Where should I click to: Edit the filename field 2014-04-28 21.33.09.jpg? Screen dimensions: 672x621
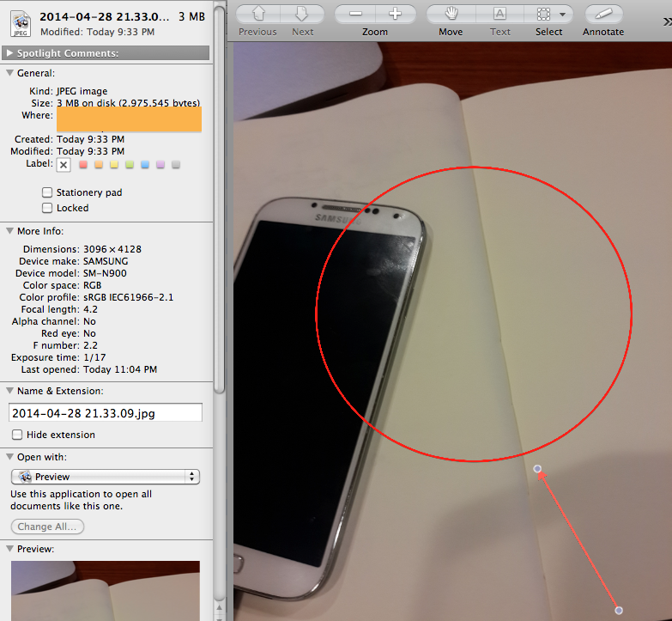(106, 413)
